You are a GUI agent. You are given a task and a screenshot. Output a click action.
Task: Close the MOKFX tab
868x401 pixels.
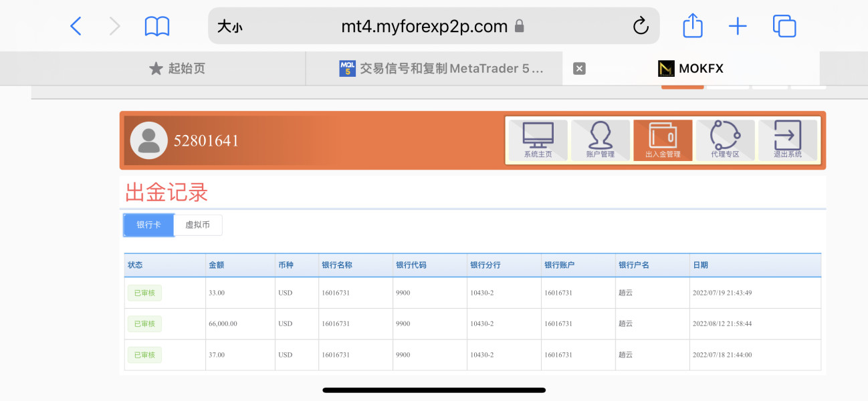pyautogui.click(x=579, y=68)
